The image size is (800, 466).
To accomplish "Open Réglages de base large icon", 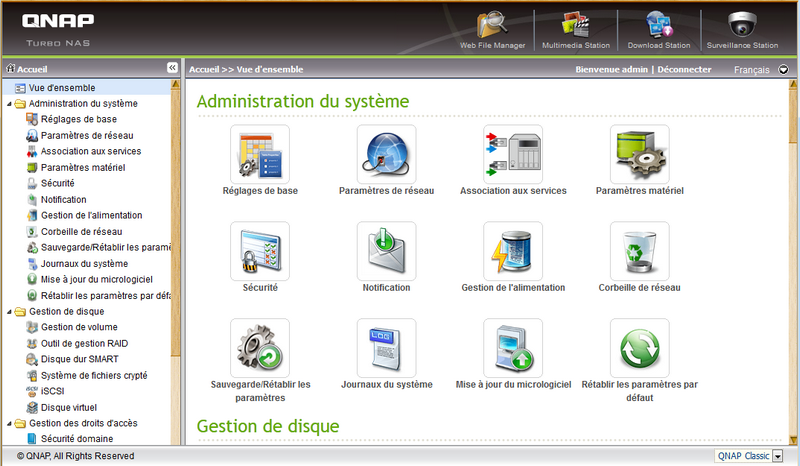I will pyautogui.click(x=260, y=155).
